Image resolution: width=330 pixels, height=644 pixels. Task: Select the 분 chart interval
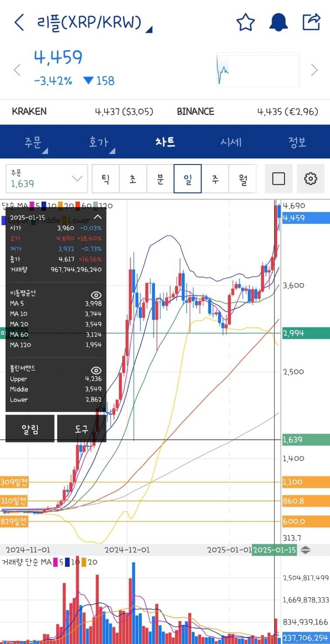click(x=160, y=178)
